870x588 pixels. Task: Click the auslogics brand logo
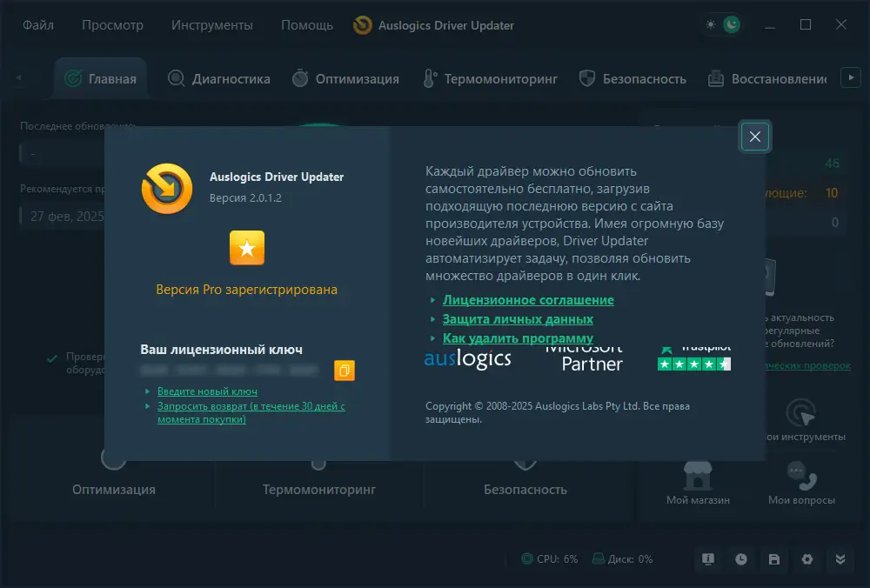(468, 359)
